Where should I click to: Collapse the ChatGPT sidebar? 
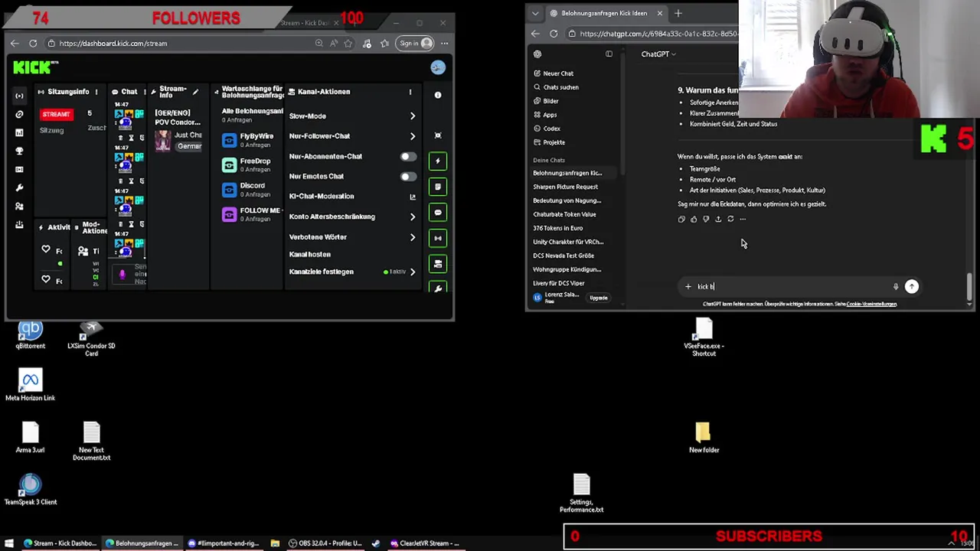click(x=609, y=54)
